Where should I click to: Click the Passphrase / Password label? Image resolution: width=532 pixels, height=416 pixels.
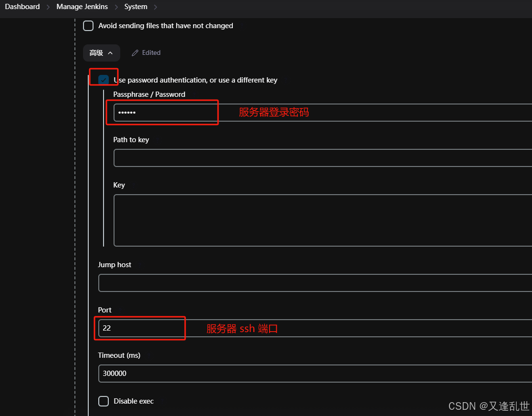point(149,94)
